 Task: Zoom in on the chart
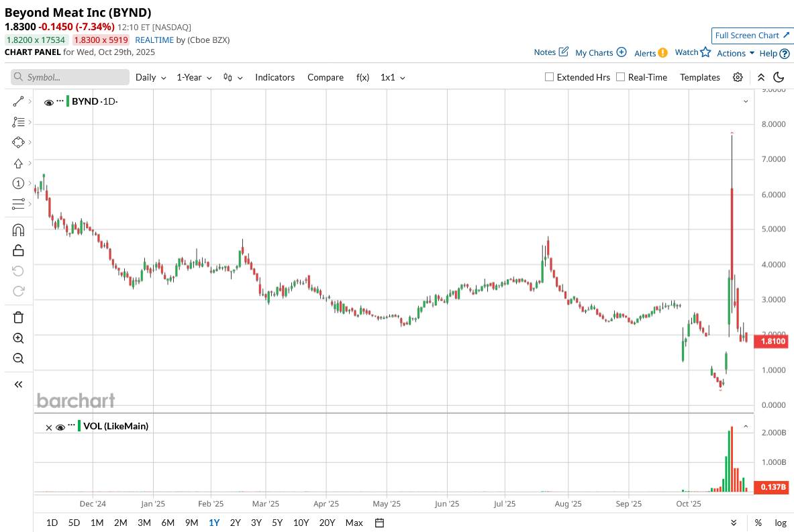[x=18, y=338]
